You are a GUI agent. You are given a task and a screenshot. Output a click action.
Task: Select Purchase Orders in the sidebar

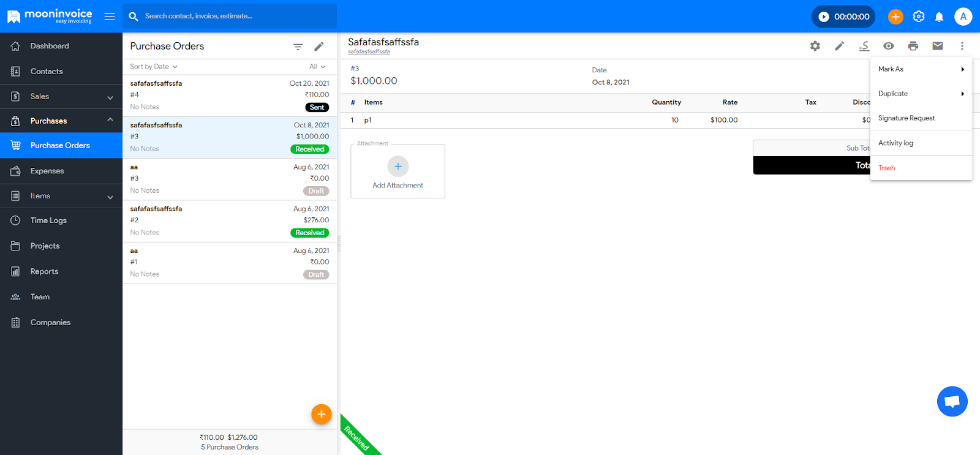point(61,145)
